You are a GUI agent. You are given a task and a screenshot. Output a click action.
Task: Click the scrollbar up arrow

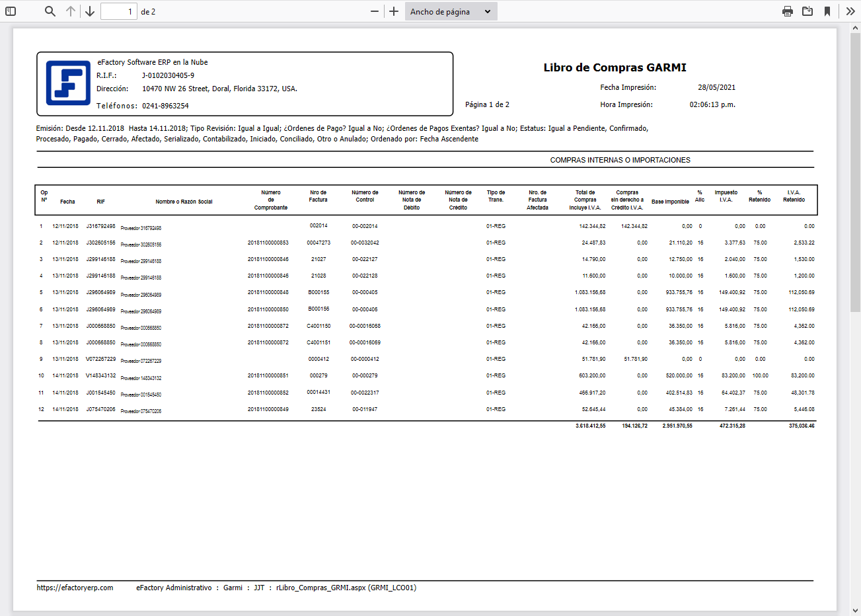[855, 28]
